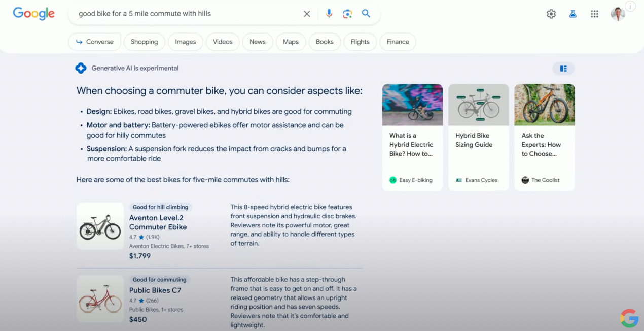Open Google Lens image search icon

[x=347, y=14]
